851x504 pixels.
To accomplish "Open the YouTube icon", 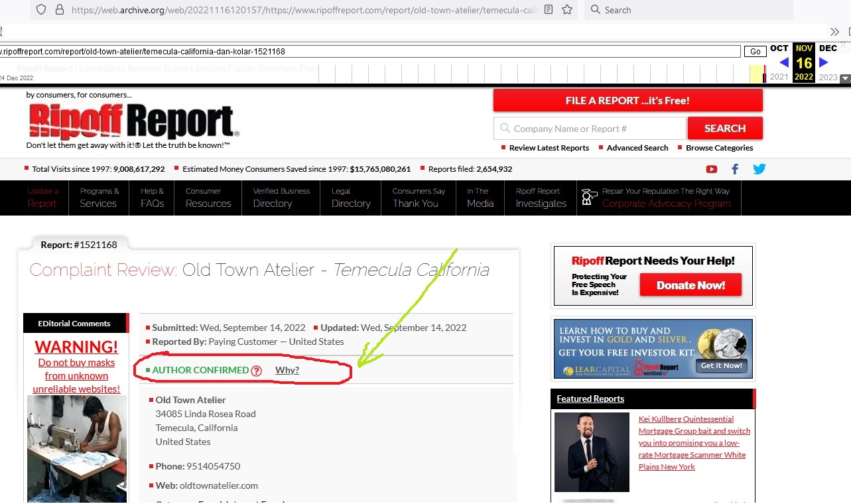I will coord(712,169).
